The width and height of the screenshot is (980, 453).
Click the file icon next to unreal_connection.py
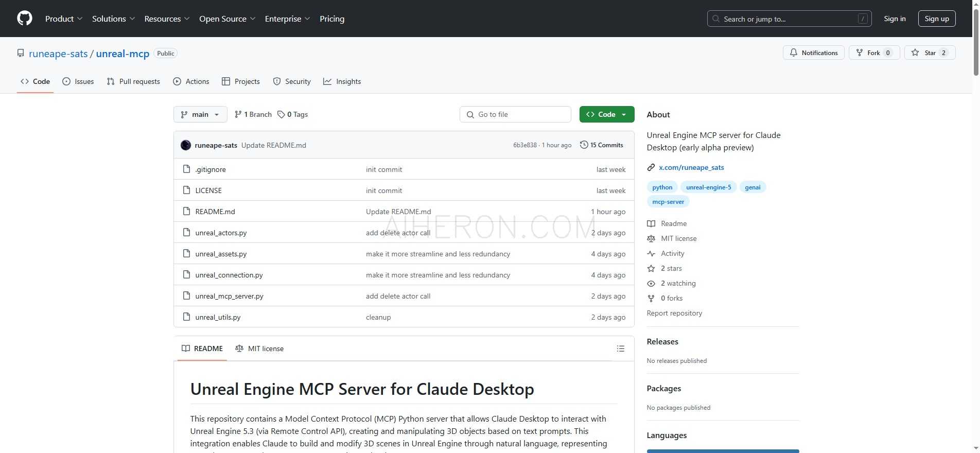(x=187, y=275)
